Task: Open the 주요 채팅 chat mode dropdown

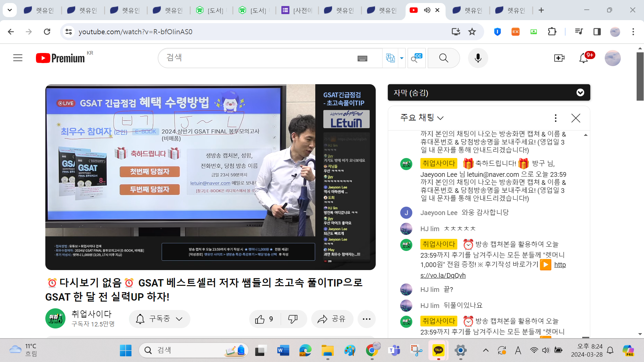Action: [x=422, y=117]
